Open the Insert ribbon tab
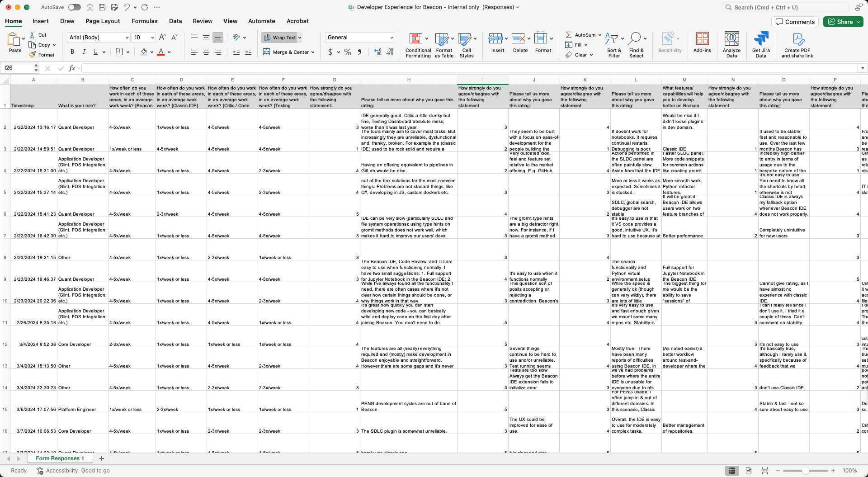This screenshot has width=868, height=477. coord(40,21)
